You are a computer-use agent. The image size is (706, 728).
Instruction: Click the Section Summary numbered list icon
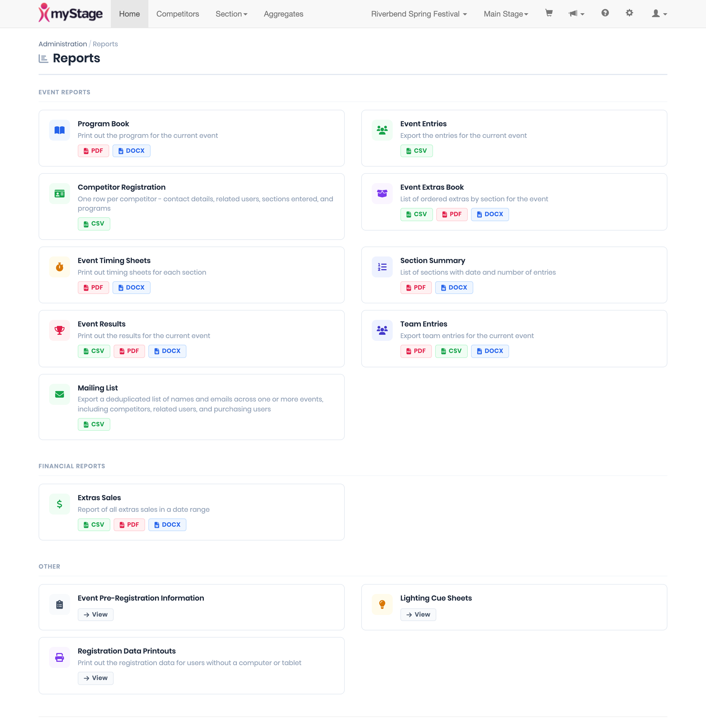tap(382, 267)
